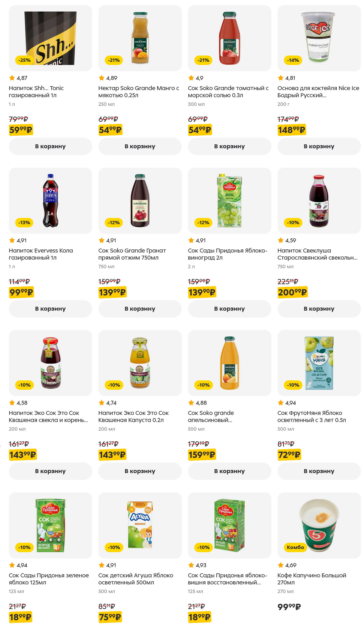Click the Комбо badge on the cappuccino

(295, 547)
